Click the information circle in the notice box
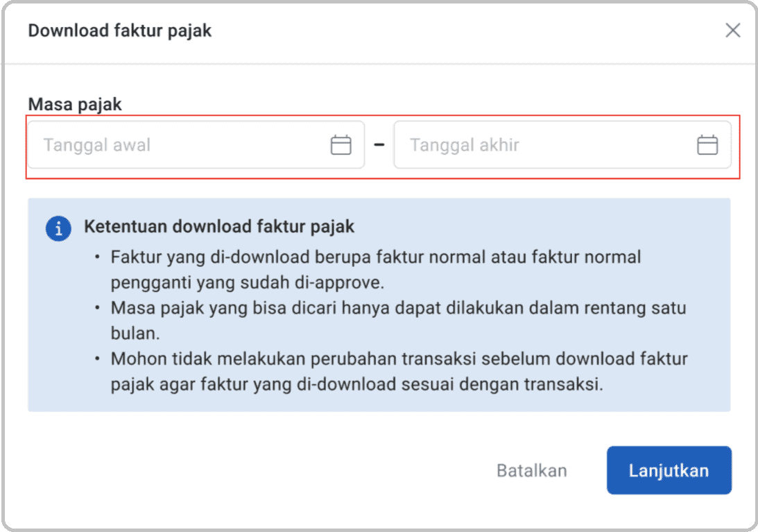758x532 pixels. tap(58, 228)
